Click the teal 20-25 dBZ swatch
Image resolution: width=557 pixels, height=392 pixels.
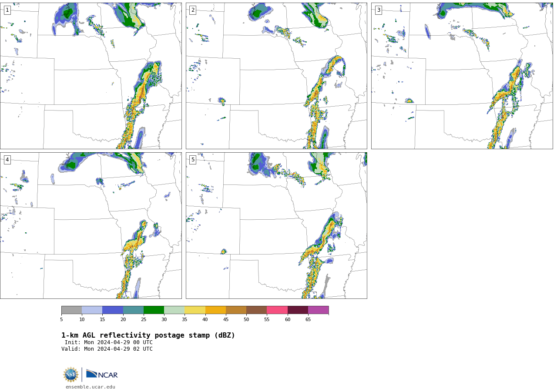tap(133, 310)
